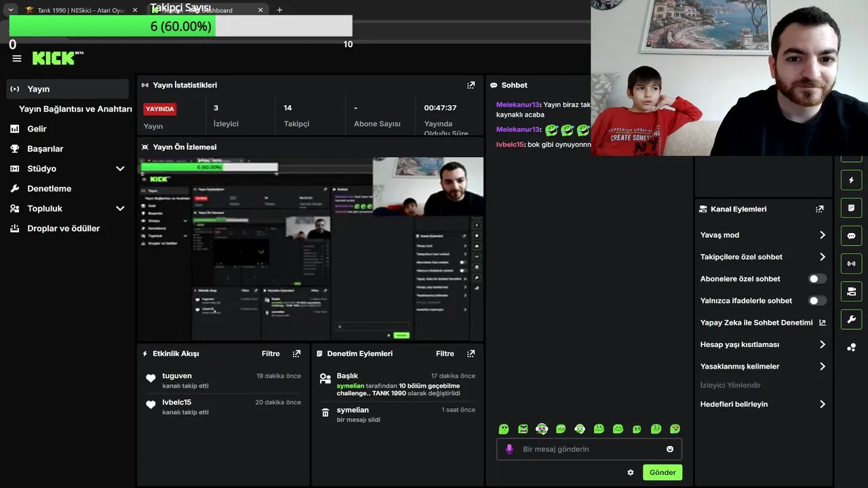The width and height of the screenshot is (868, 488).
Task: Click the Takipçi count 14
Action: (x=288, y=108)
